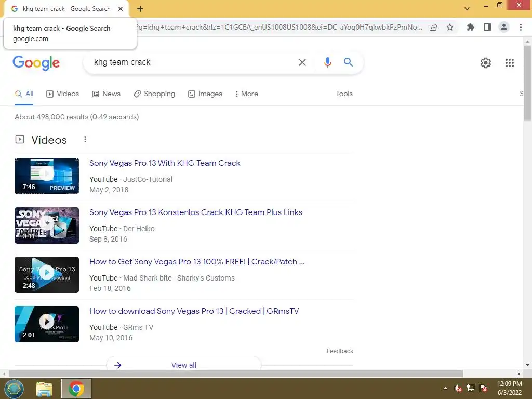Send Feedback on video results
532x399 pixels.
click(340, 351)
